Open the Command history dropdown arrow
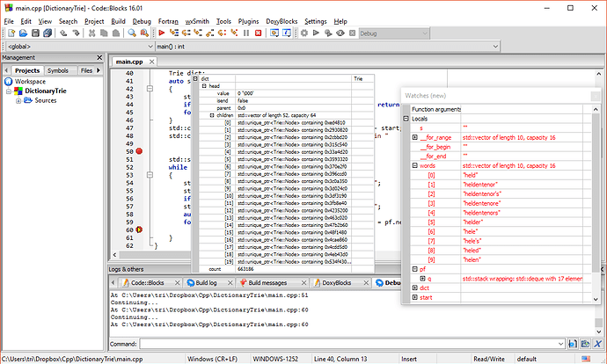Image resolution: width=607 pixels, height=364 pixels. click(x=560, y=344)
